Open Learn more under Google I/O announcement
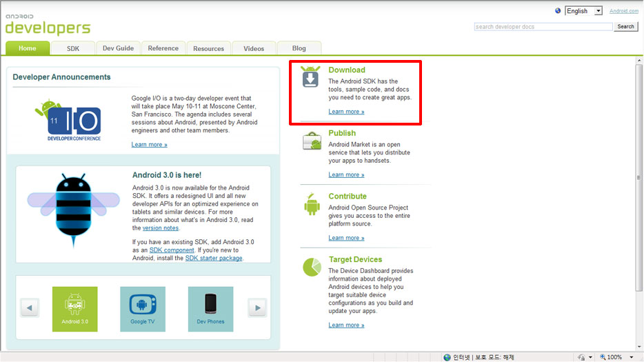 point(149,145)
